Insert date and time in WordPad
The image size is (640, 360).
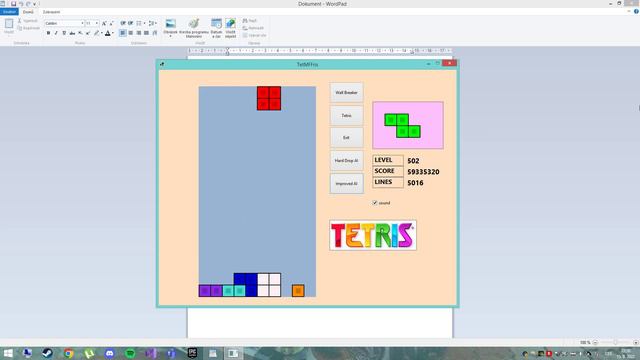(x=216, y=27)
